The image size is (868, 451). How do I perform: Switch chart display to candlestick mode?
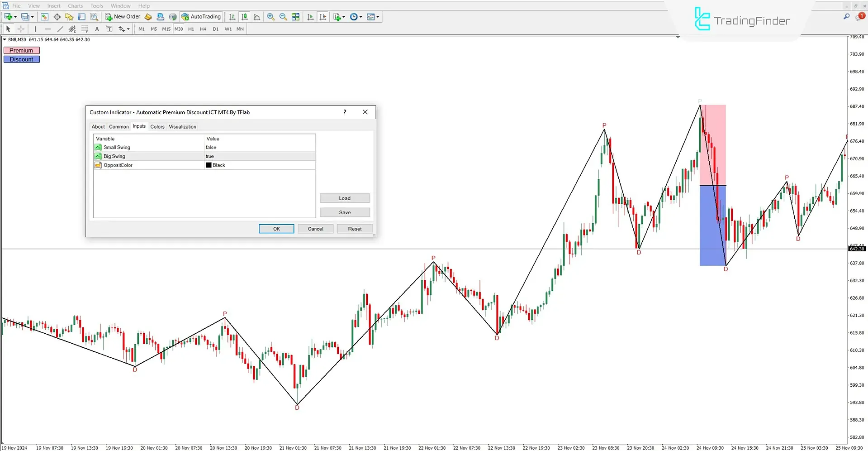pyautogui.click(x=244, y=17)
